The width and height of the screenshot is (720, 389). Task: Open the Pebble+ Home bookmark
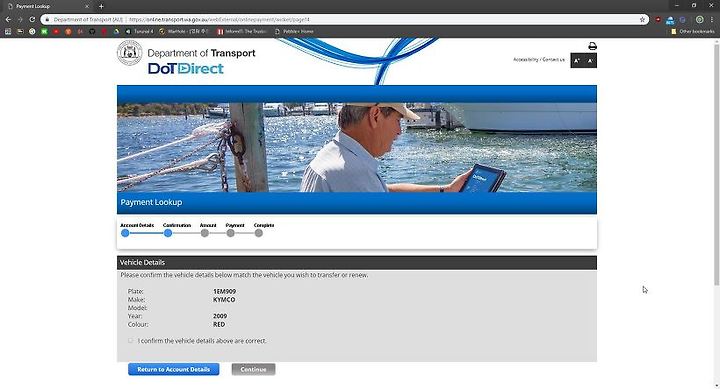[294, 31]
